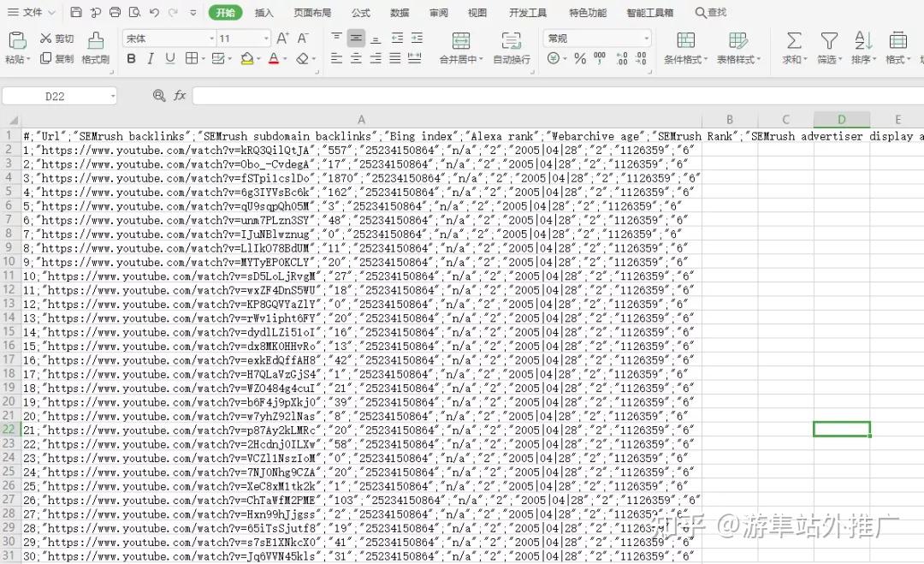Select column B header
The width and height of the screenshot is (924, 564).
(x=730, y=120)
